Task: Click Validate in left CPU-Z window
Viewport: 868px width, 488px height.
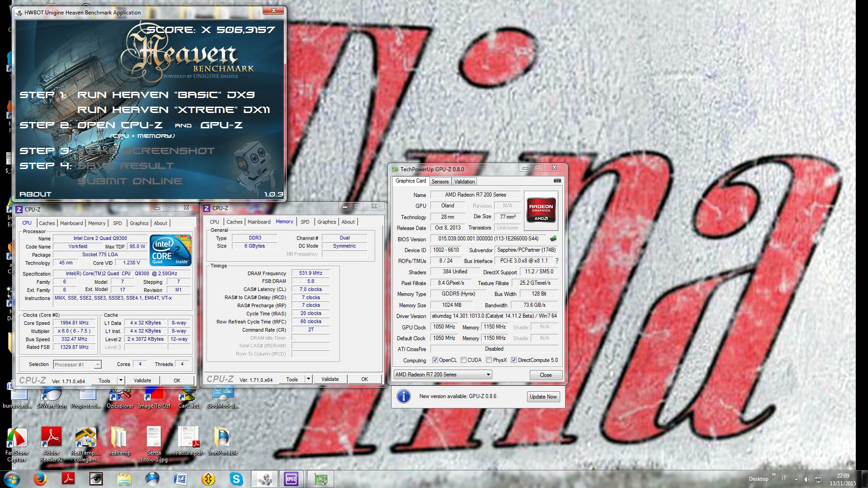Action: click(x=142, y=380)
